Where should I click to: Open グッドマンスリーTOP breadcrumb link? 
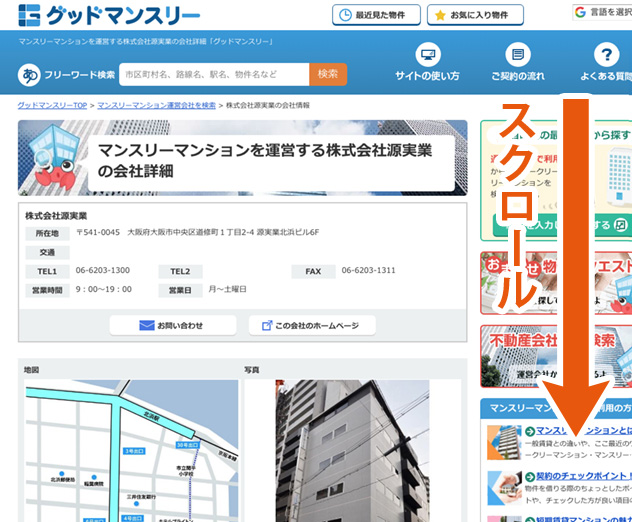pyautogui.click(x=52, y=105)
